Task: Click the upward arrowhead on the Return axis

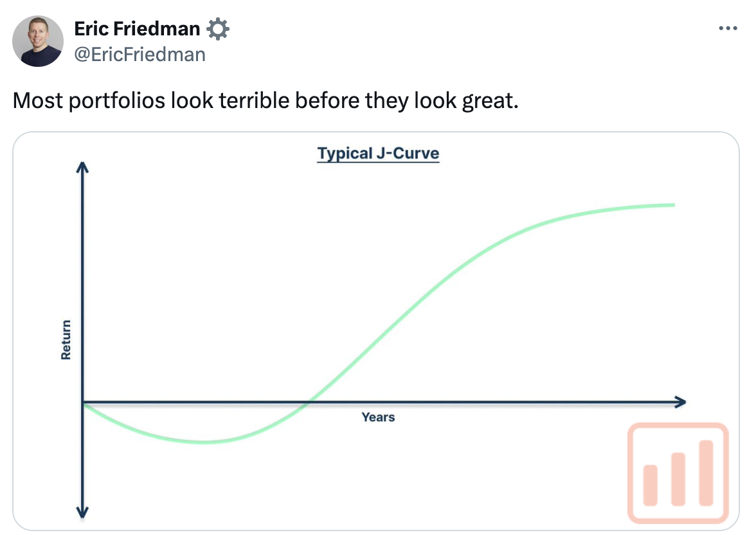Action: 82,167
